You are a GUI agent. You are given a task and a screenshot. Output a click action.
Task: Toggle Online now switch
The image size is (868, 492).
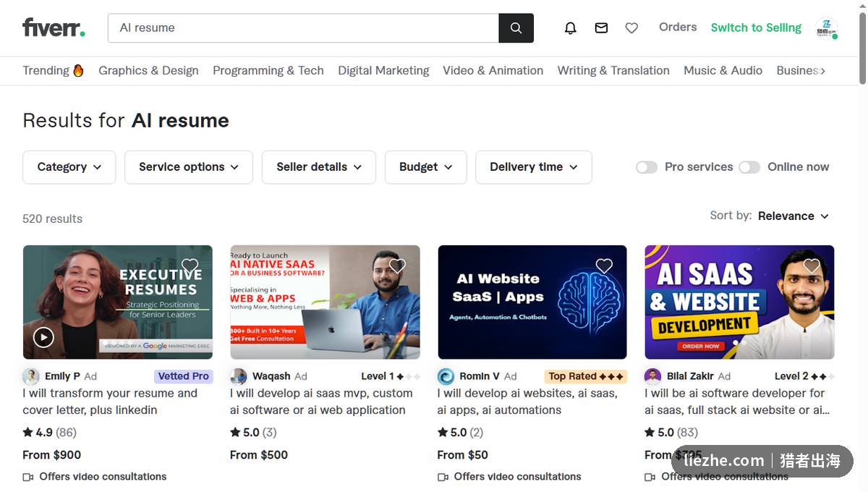pos(749,167)
